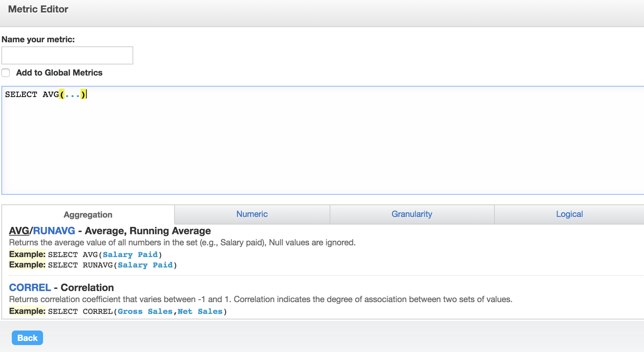Screen dimensions: 644x352
Task: Switch to the Aggregation tab
Action: pyautogui.click(x=88, y=215)
